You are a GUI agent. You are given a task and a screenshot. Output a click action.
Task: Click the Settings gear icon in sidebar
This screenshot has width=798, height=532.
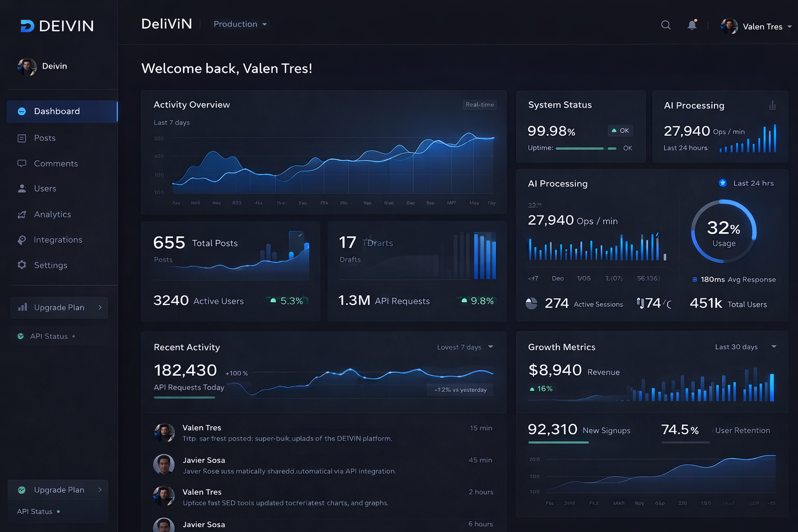coord(22,265)
